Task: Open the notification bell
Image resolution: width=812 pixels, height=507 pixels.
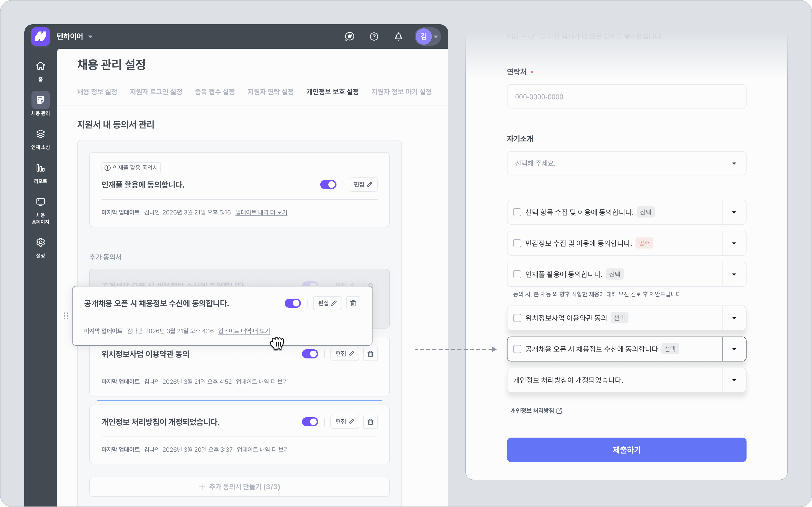Action: pyautogui.click(x=398, y=37)
